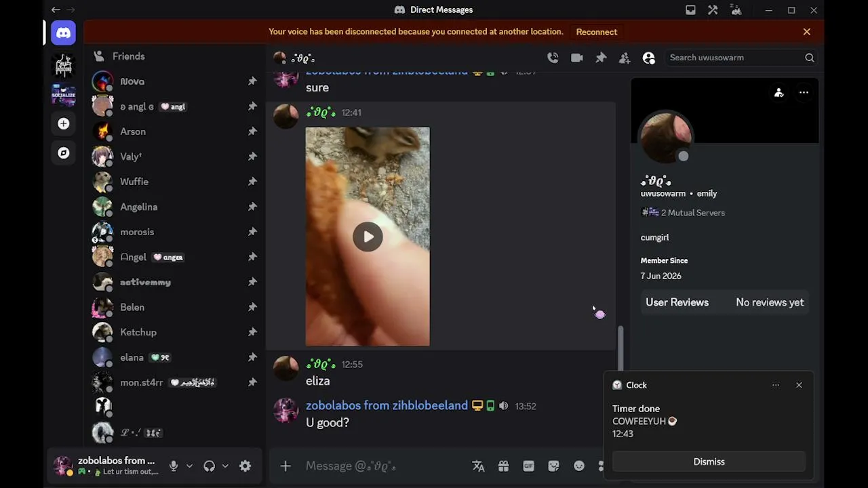The width and height of the screenshot is (868, 488).
Task: Click the 7 Jun 2026 member date
Action: click(661, 276)
